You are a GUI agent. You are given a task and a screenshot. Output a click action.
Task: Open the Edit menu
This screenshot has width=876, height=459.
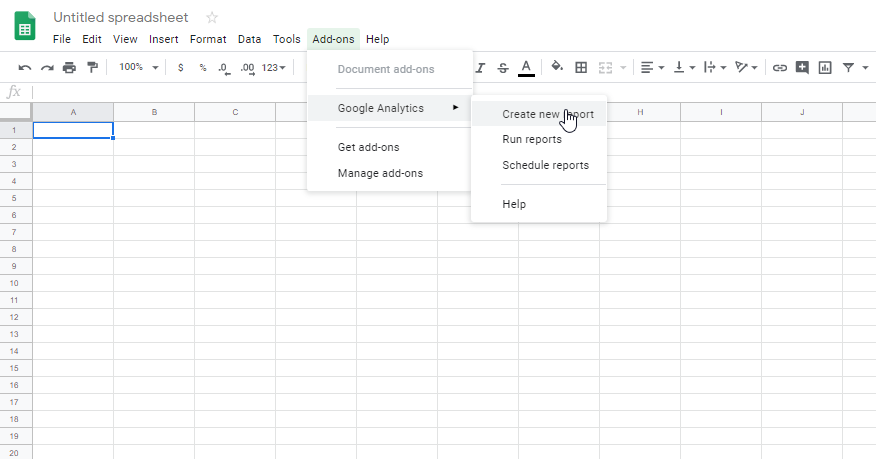(x=92, y=39)
